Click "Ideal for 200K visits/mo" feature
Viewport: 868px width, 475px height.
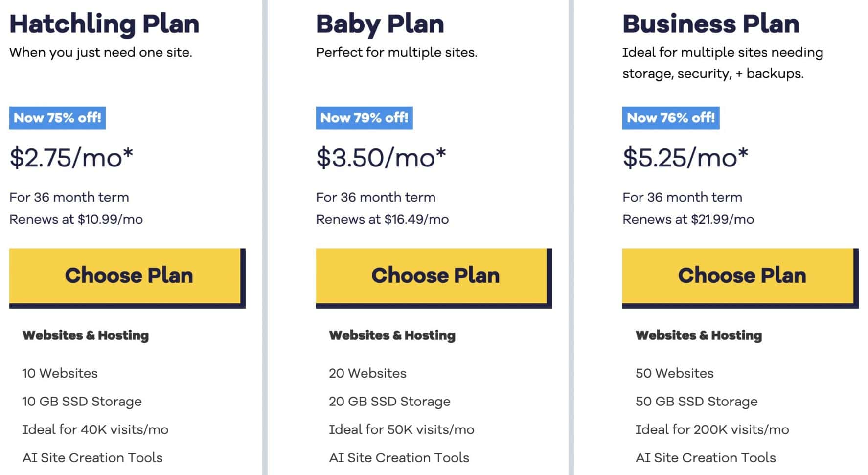712,430
